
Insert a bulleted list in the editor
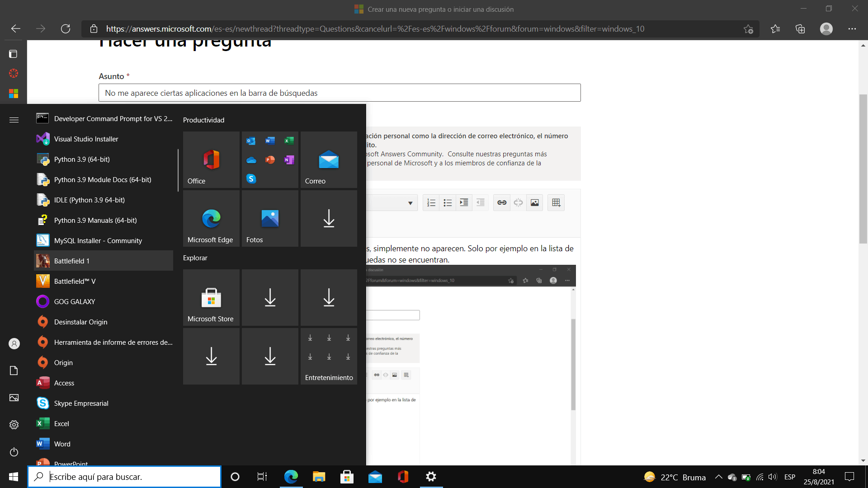pos(448,202)
